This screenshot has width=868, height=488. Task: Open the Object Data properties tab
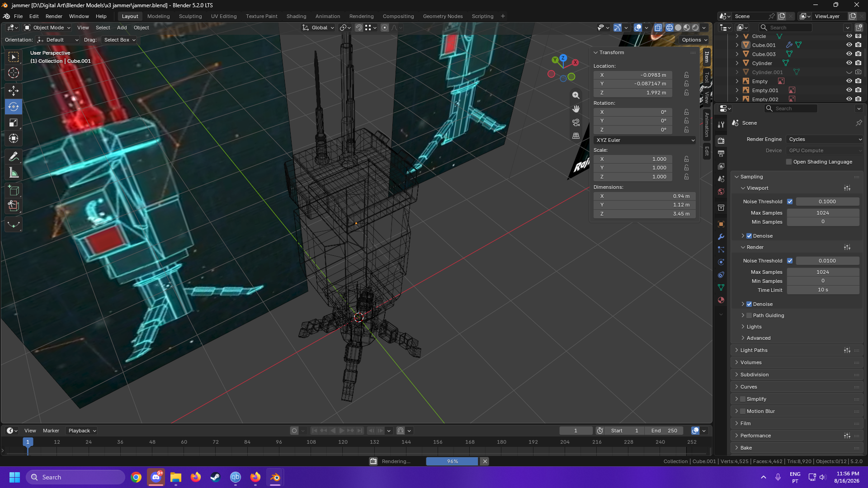pos(721,287)
